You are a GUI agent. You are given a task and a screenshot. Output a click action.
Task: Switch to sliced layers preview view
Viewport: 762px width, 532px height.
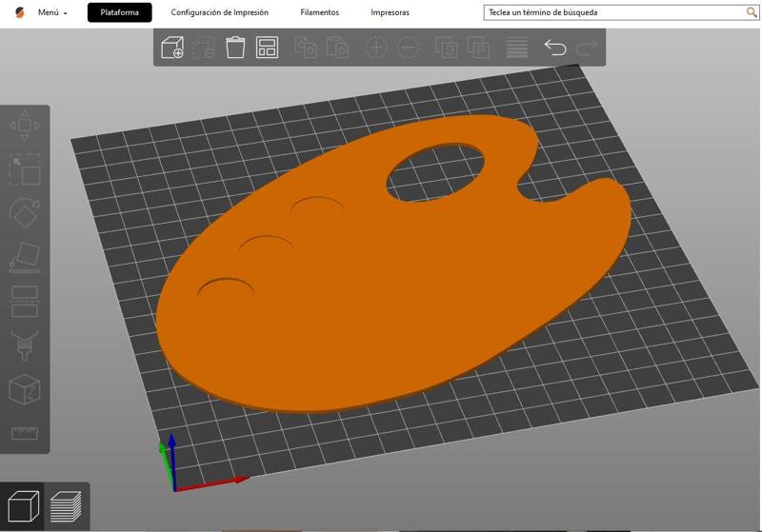pyautogui.click(x=66, y=506)
